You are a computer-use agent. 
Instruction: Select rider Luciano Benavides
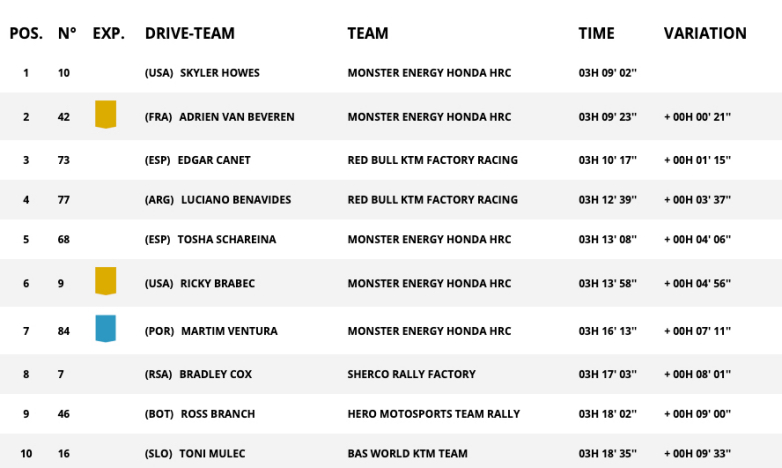point(236,200)
